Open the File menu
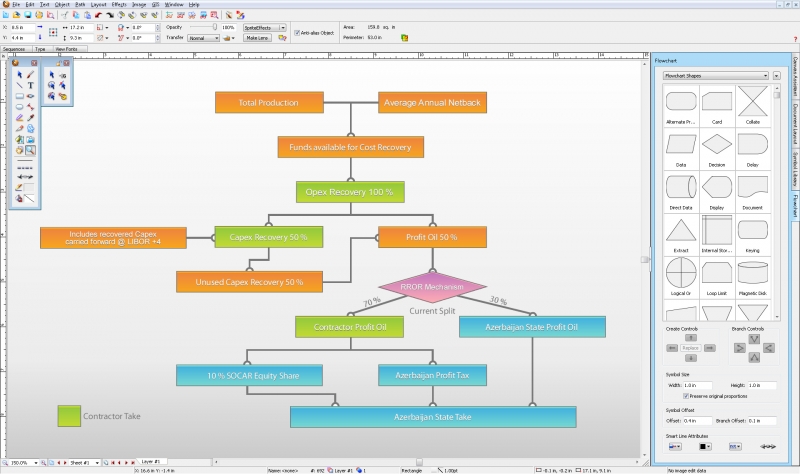The image size is (800, 474). (x=16, y=5)
